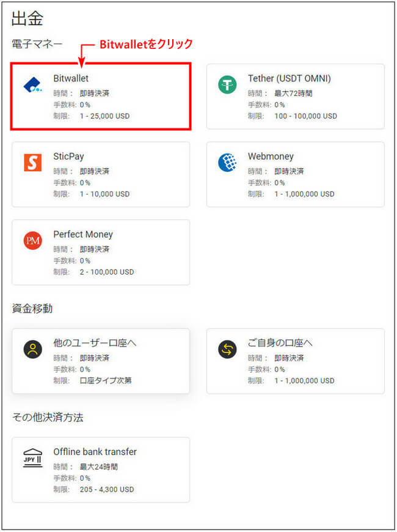Click SticPay limit 1 - 10,000 USD
The image size is (397, 532).
tap(105, 194)
